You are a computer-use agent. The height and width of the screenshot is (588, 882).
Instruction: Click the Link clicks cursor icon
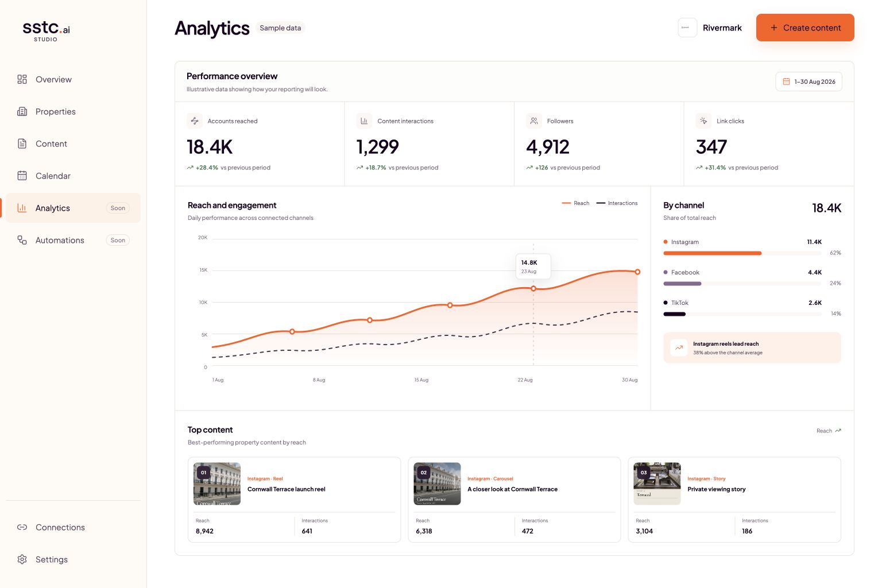703,121
